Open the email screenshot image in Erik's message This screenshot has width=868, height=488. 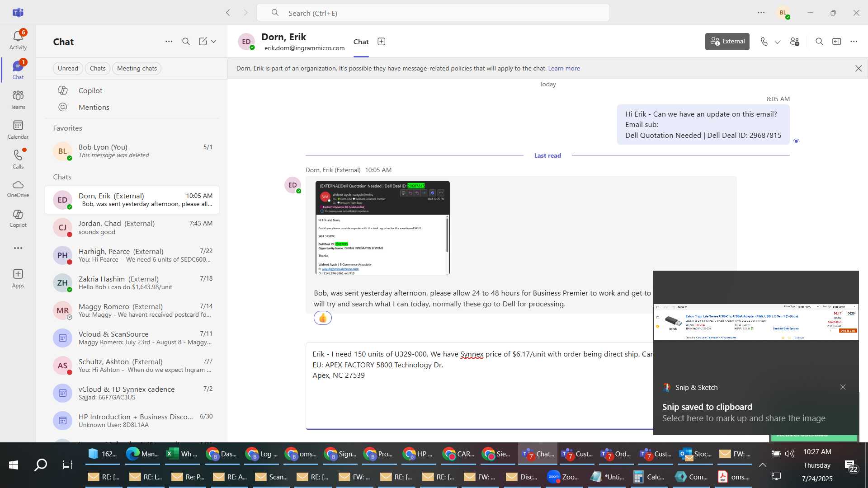coord(382,228)
